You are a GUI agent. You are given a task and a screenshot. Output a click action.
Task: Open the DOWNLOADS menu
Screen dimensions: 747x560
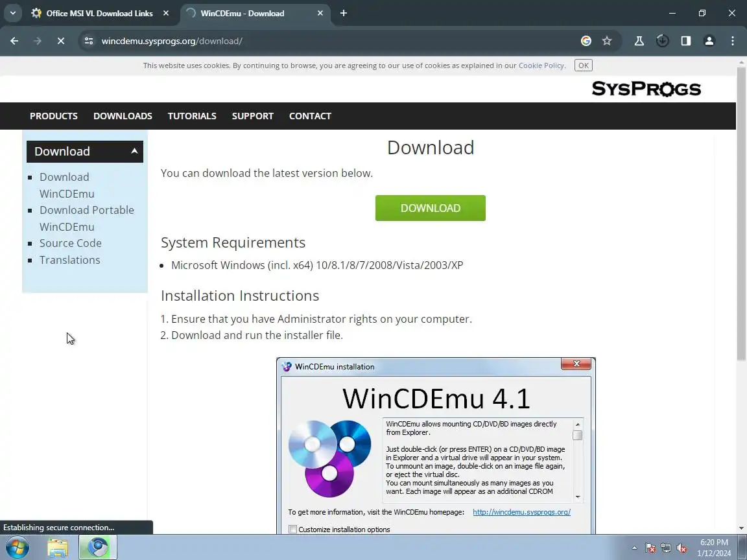coord(123,116)
